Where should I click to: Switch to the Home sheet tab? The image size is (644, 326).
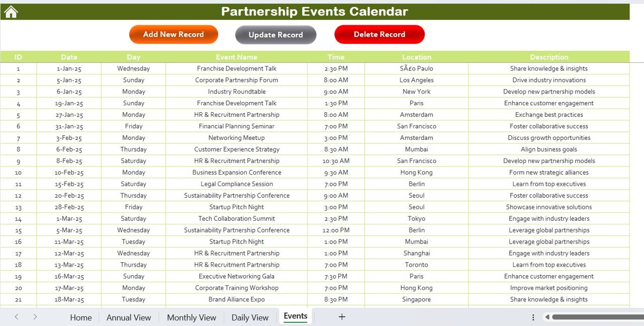tap(81, 317)
